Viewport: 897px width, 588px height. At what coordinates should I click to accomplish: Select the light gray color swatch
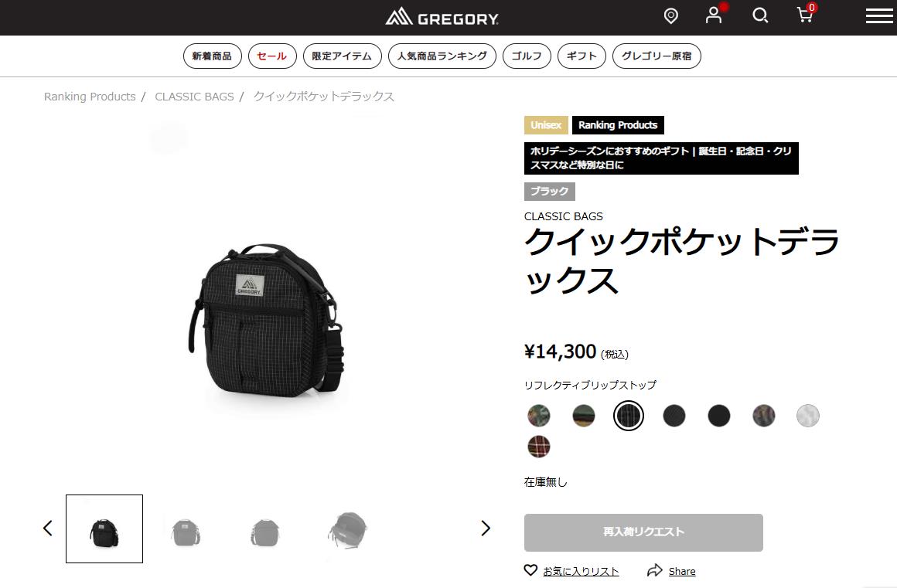(808, 416)
